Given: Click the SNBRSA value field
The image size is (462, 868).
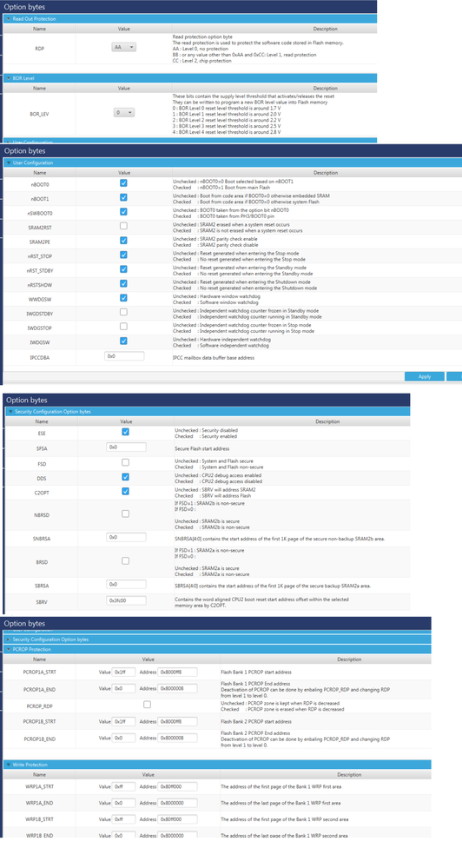Looking at the screenshot, I should point(126,537).
